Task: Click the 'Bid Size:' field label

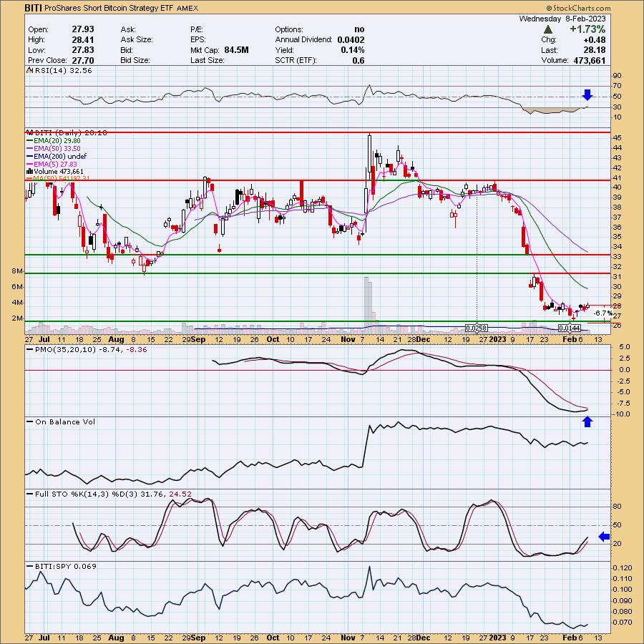Action: (135, 60)
